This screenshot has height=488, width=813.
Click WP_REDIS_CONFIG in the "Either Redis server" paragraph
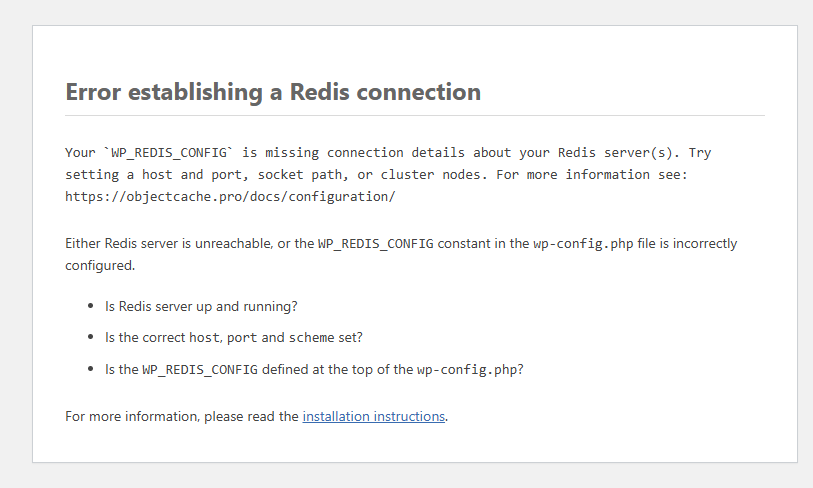point(376,244)
